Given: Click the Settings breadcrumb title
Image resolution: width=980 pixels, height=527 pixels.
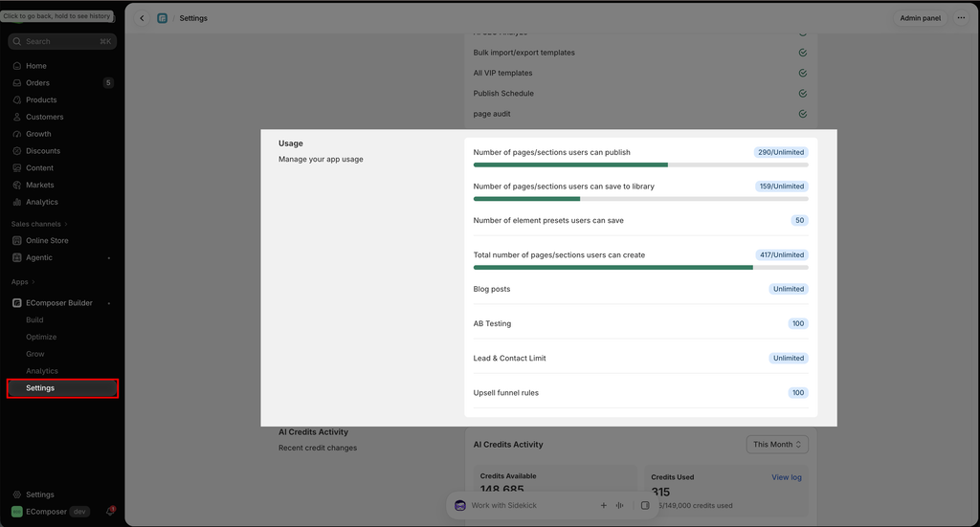Looking at the screenshot, I should (x=193, y=18).
